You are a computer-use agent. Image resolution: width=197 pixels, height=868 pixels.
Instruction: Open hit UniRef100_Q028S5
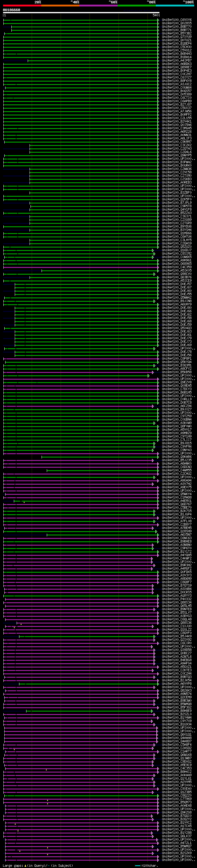(177, 23)
